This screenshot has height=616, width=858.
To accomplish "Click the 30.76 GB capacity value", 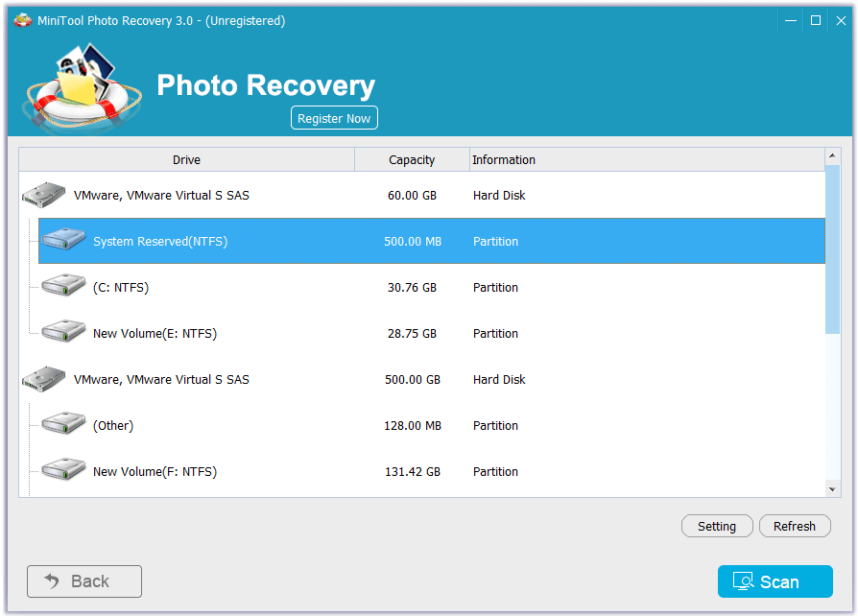I will (x=412, y=287).
